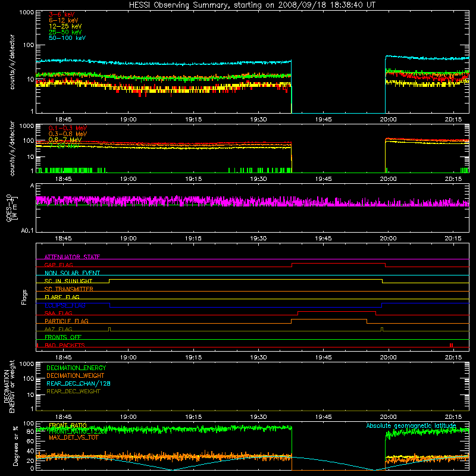This screenshot has width=476, height=476.
Task: Click the 0.8-7 MeV legend label
Action: point(65,140)
